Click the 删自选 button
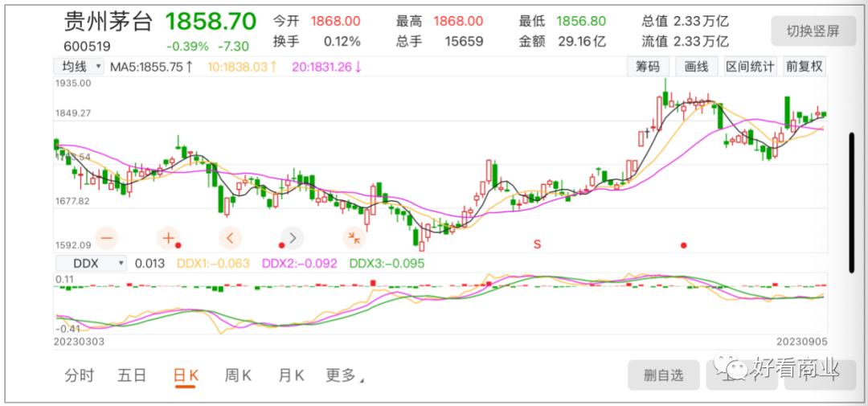 tap(663, 374)
